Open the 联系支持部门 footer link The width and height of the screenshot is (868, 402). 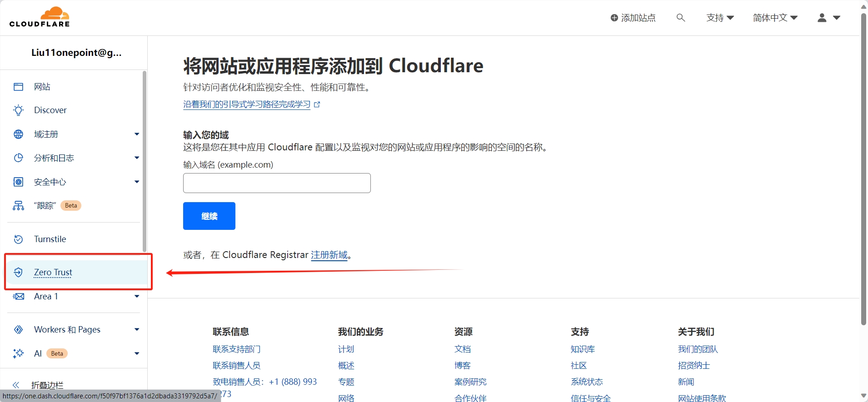pyautogui.click(x=237, y=349)
